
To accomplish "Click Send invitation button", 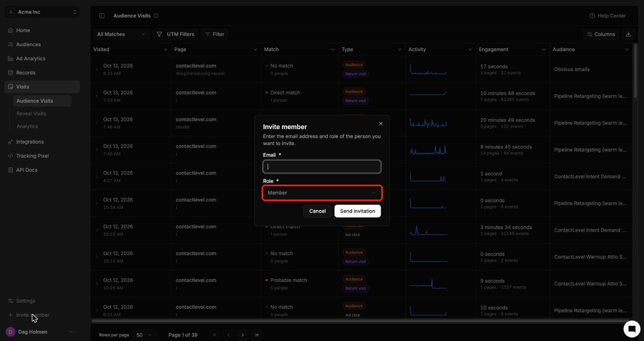I will 357,211.
